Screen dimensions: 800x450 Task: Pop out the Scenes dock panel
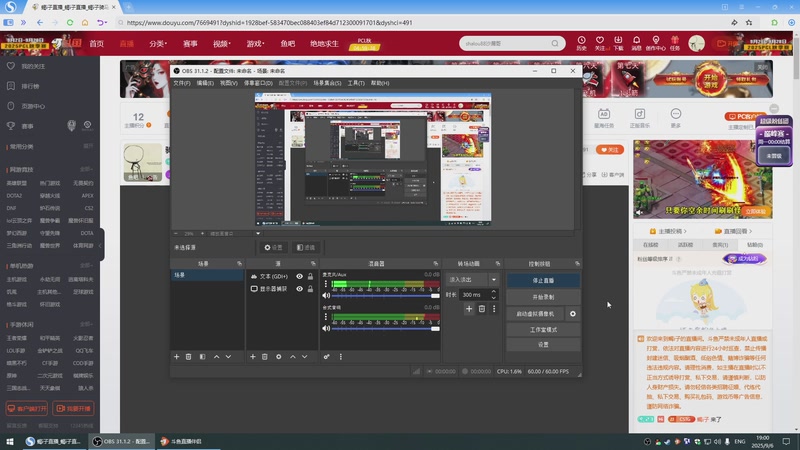(x=239, y=264)
